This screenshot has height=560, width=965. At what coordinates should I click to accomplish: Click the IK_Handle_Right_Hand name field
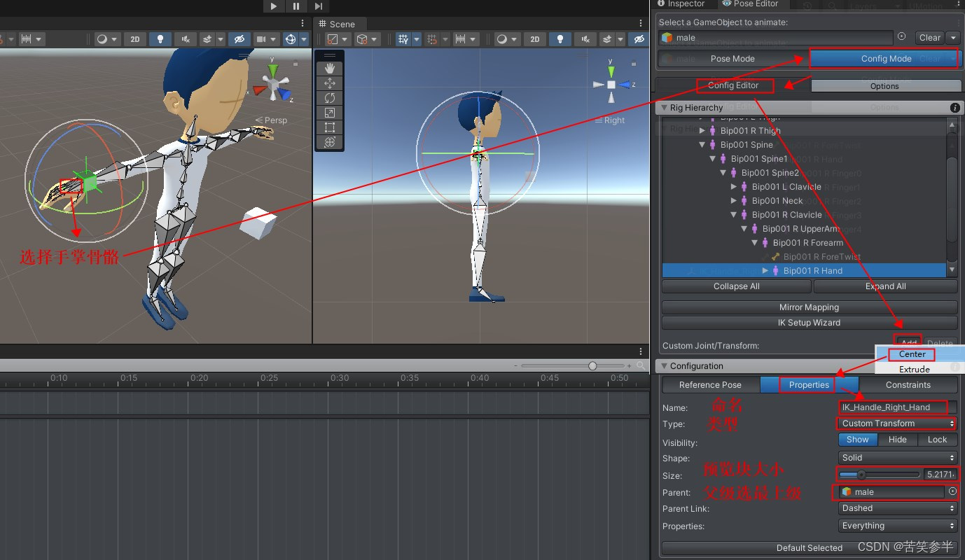tap(893, 407)
